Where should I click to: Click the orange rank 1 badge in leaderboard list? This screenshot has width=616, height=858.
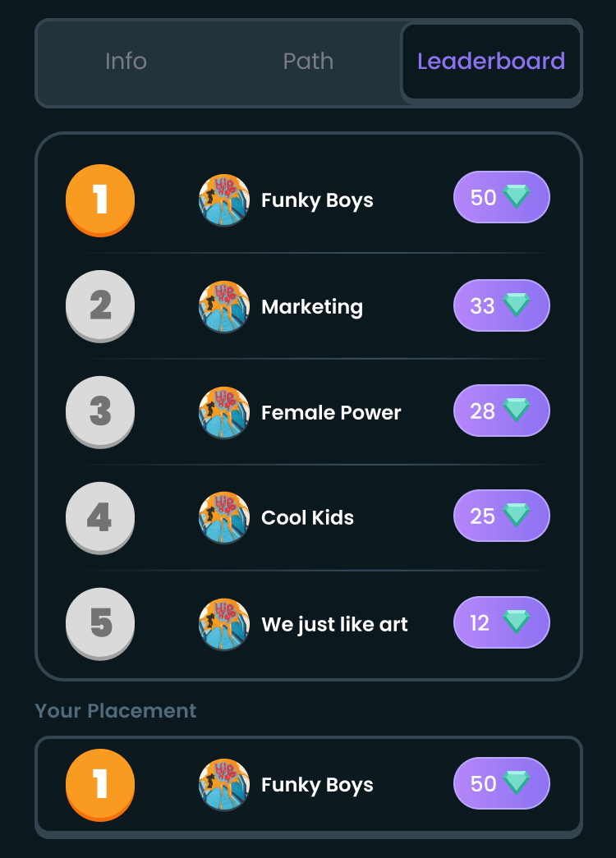100,200
